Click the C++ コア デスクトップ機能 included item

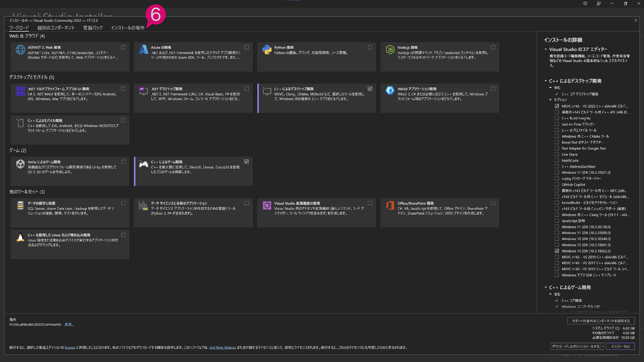(580, 94)
